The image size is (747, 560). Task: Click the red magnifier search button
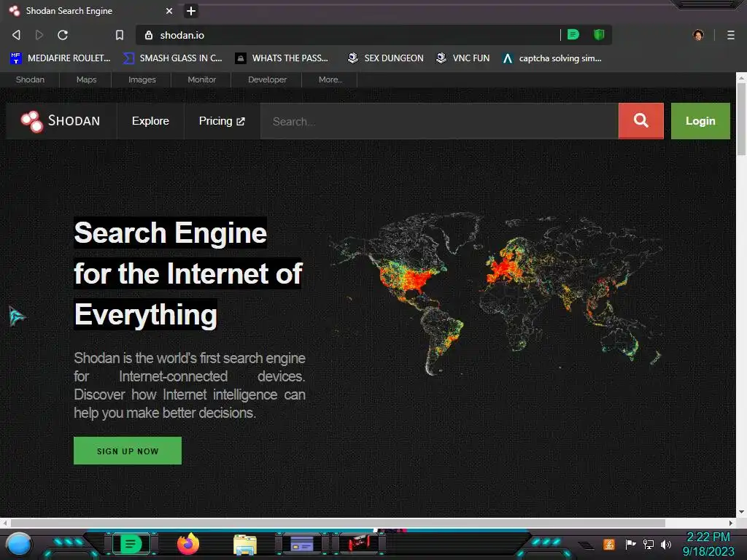(x=640, y=121)
